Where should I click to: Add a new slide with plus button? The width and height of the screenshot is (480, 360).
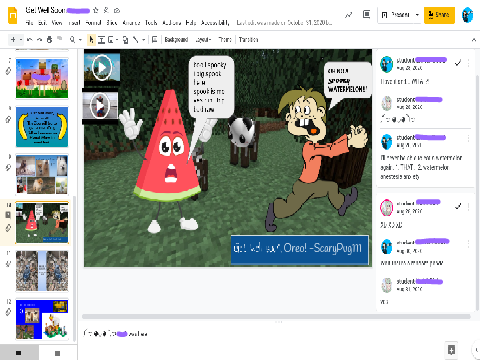(x=13, y=40)
